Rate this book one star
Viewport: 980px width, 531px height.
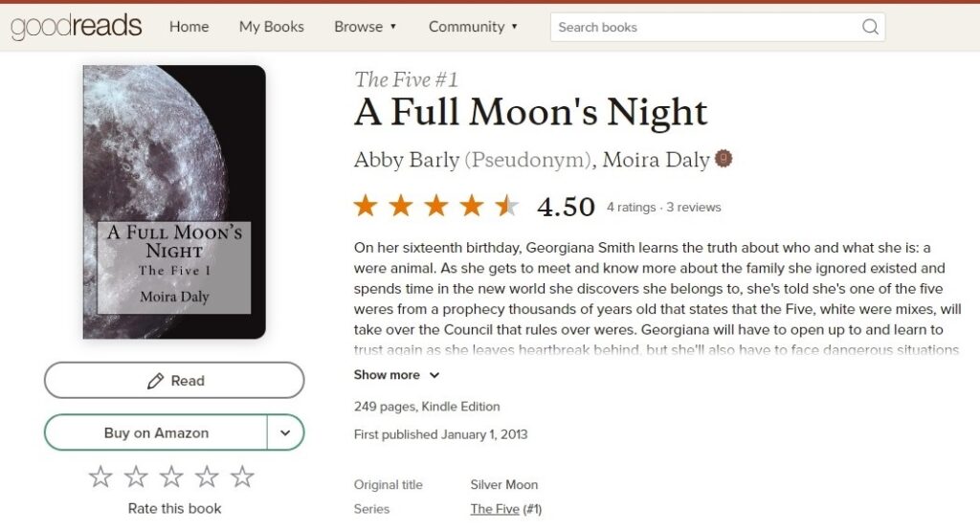click(x=100, y=476)
